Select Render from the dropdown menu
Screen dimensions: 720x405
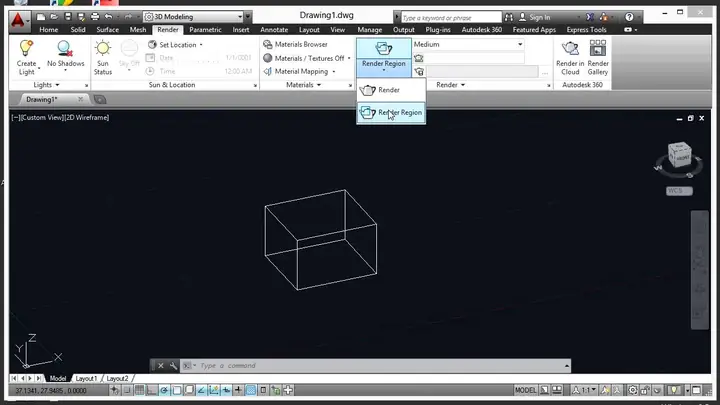click(x=391, y=90)
